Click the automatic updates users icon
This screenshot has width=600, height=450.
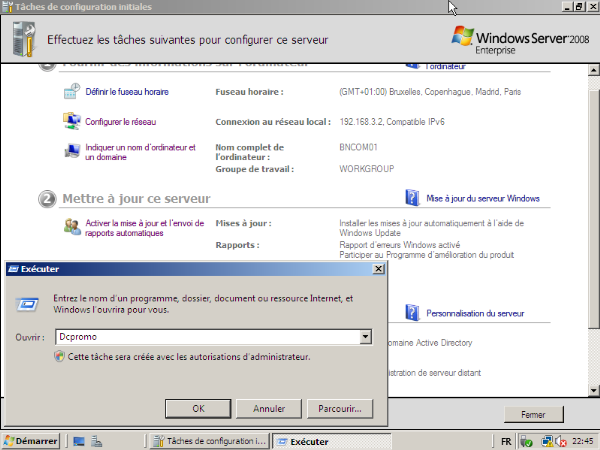(72, 227)
